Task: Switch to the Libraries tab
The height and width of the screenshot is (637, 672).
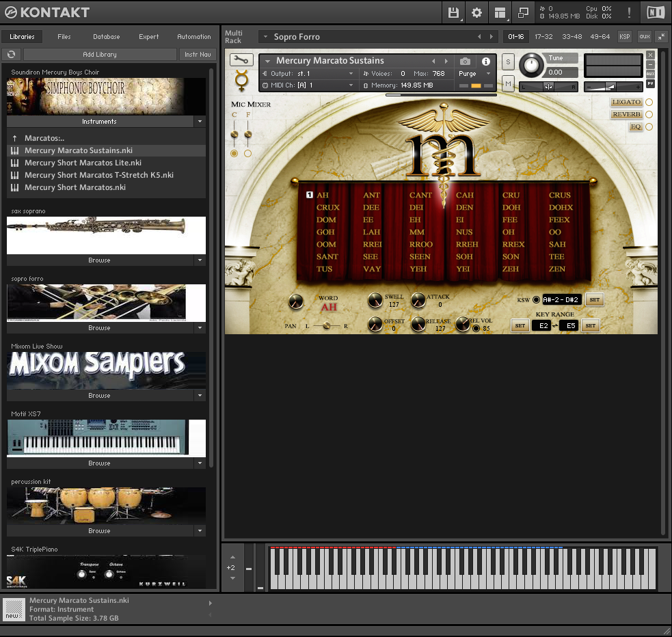Action: coord(22,37)
